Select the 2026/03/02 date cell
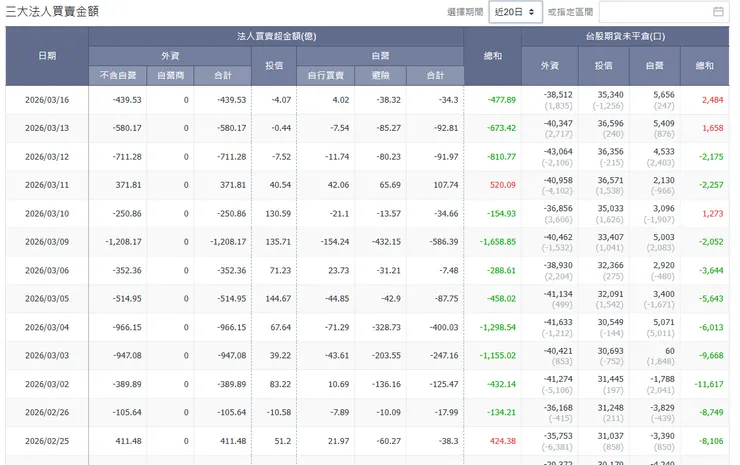 (47, 384)
